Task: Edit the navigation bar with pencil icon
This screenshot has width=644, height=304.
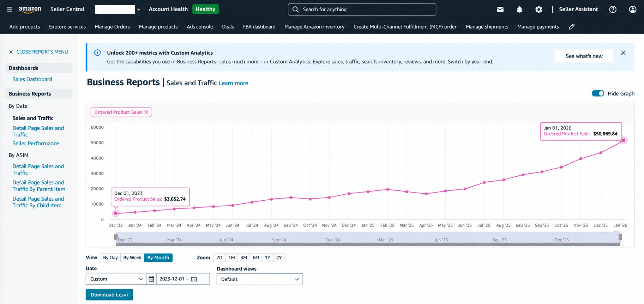Action: coord(572,27)
